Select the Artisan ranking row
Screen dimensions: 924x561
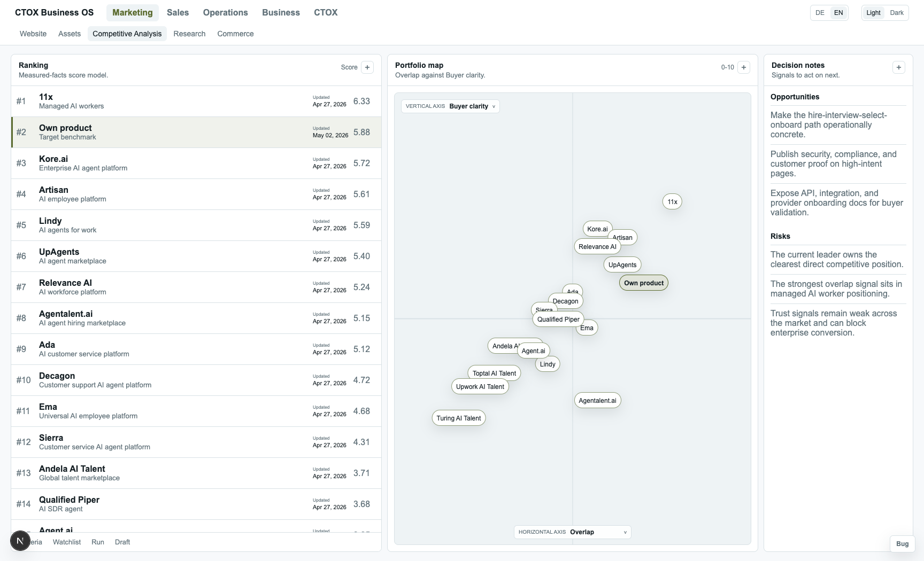tap(196, 194)
